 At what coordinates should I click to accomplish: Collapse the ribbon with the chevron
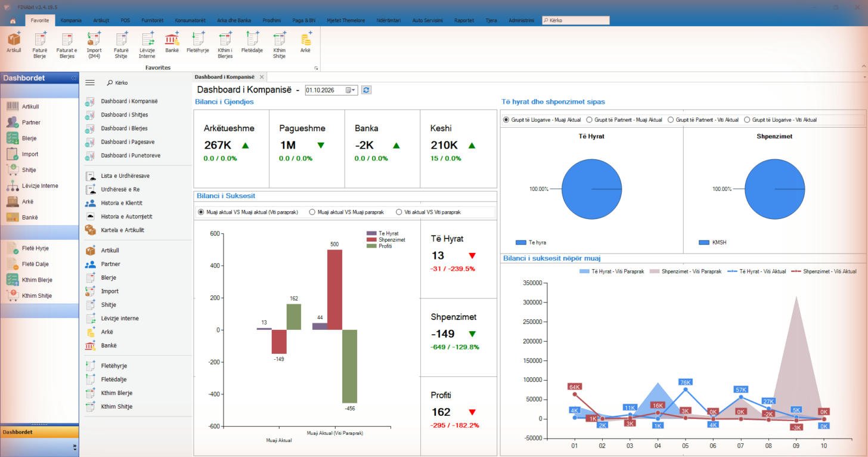click(864, 66)
